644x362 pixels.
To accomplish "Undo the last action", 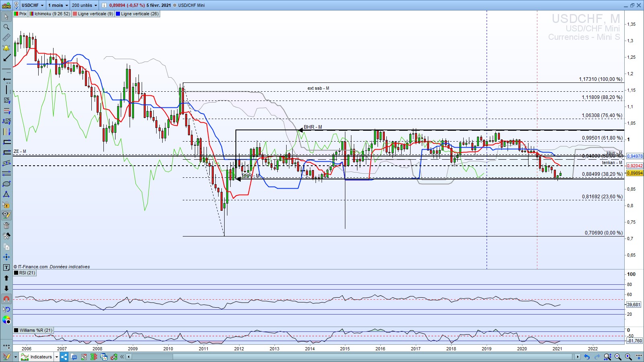I will 587,357.
